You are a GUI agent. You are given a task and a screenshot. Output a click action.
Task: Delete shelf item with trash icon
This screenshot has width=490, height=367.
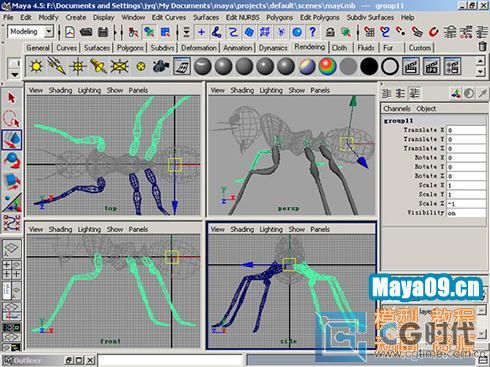pos(482,46)
